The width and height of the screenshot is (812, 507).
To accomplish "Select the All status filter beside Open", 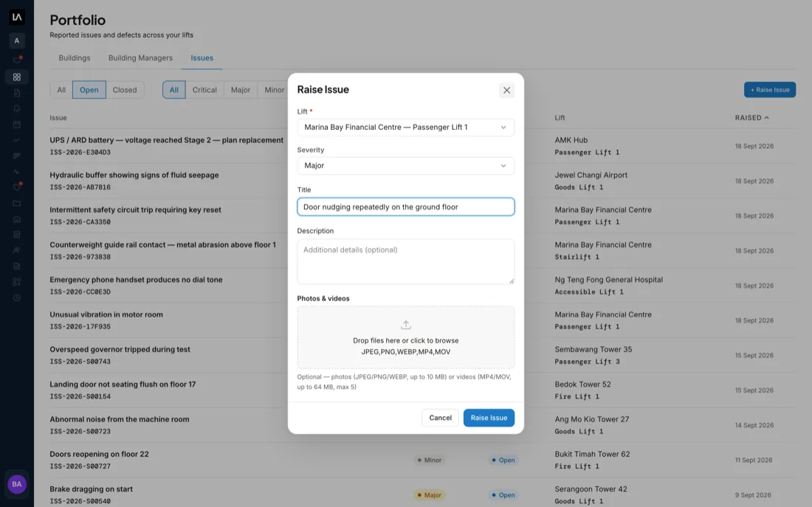I will pos(61,89).
